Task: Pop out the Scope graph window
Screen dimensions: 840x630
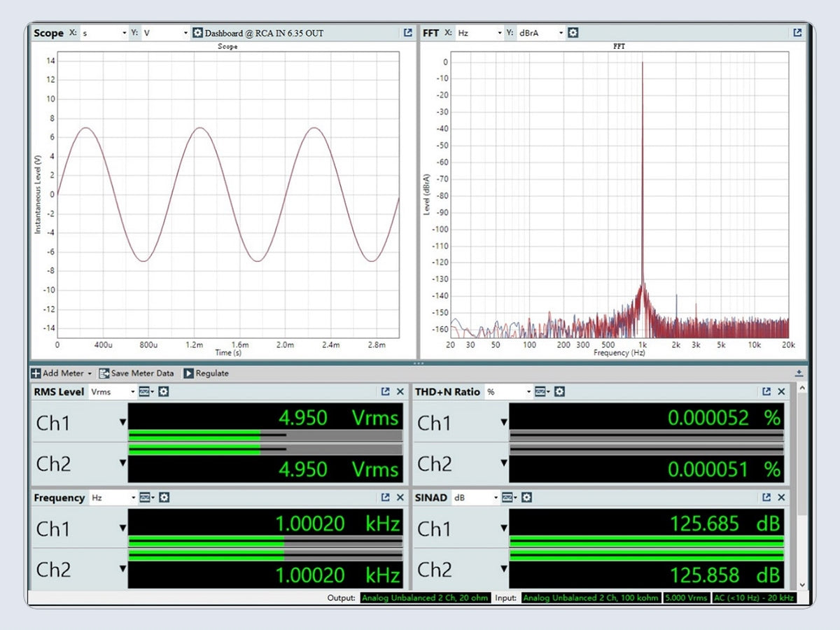Action: [407, 33]
